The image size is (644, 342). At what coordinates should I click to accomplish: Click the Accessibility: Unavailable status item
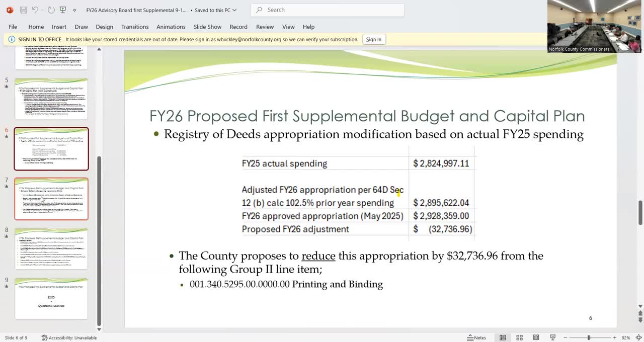pyautogui.click(x=69, y=337)
